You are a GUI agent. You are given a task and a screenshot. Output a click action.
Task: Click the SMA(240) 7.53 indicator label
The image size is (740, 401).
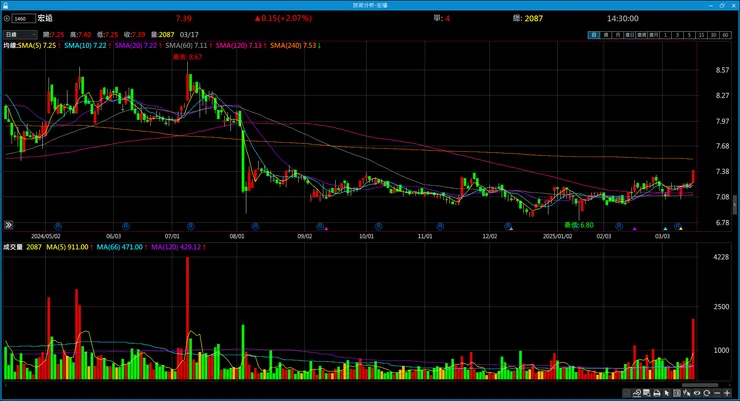pos(295,45)
